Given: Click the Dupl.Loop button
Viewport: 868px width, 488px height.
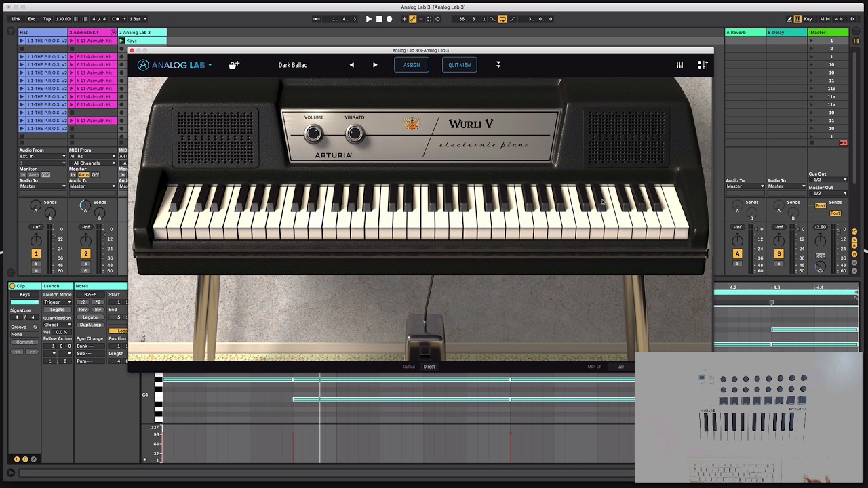Looking at the screenshot, I should 90,325.
